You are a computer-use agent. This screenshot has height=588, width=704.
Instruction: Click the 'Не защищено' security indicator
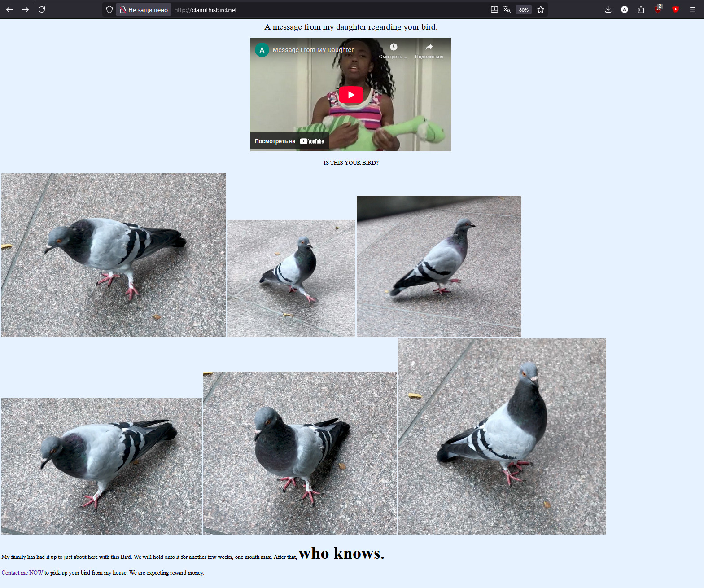pos(144,10)
